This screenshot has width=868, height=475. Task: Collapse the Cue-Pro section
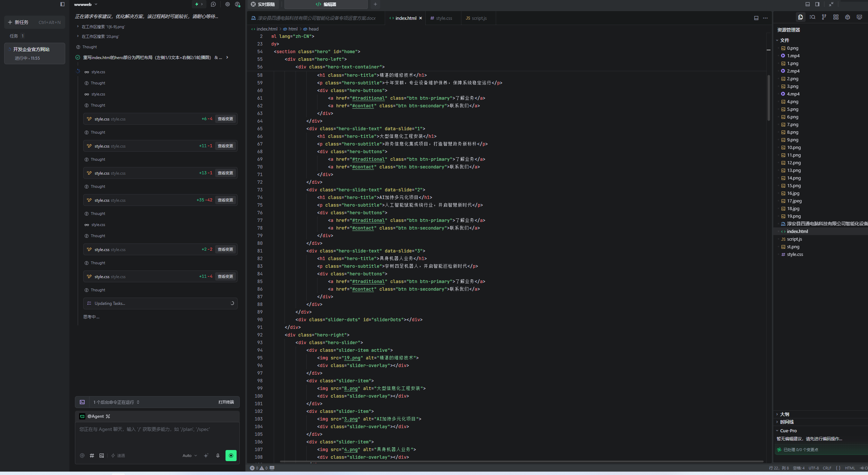[x=786, y=431]
